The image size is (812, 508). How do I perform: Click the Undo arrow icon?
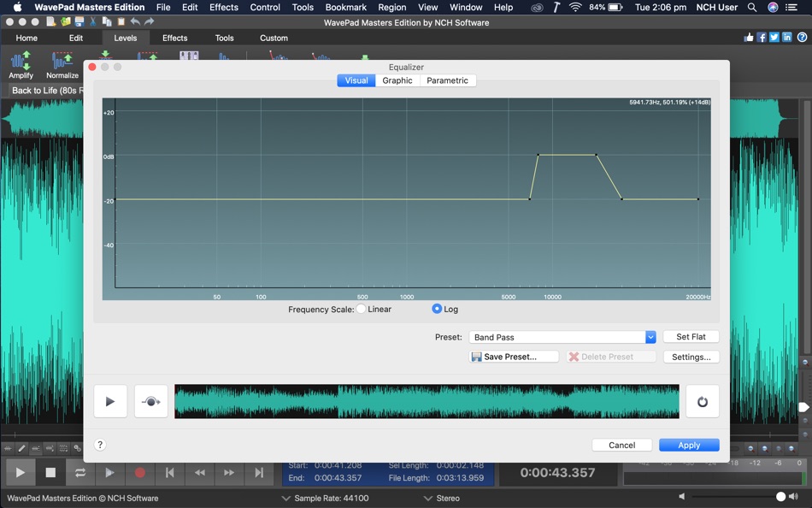[135, 21]
